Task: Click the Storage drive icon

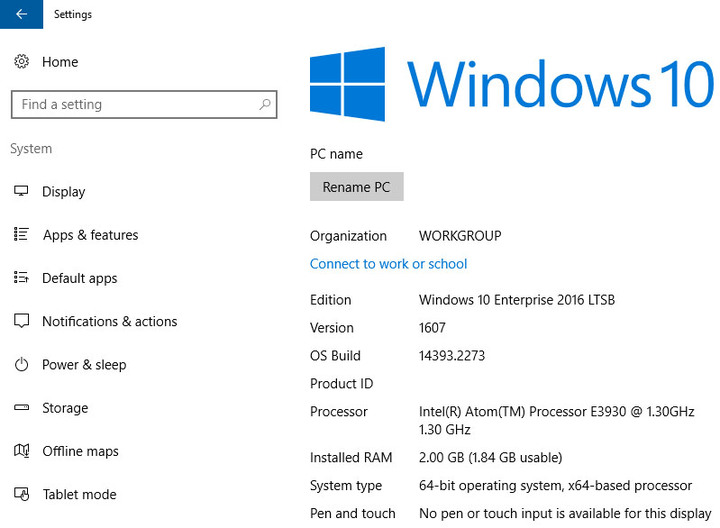Action: click(21, 408)
